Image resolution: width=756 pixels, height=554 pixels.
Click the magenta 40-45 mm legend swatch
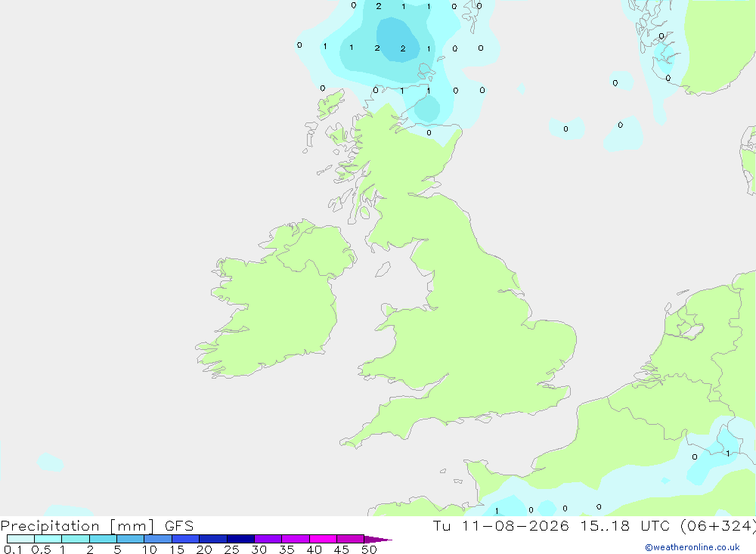[323, 539]
